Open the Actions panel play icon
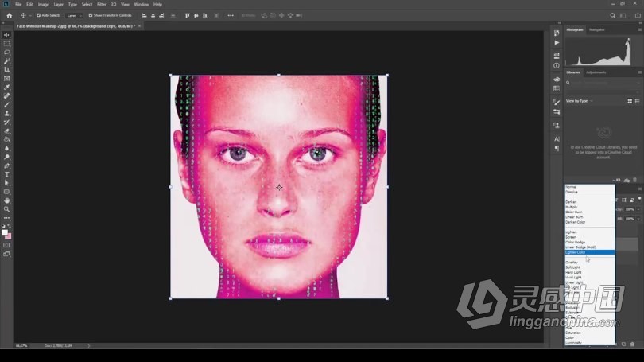Image resolution: width=644 pixels, height=362 pixels. 557,42
